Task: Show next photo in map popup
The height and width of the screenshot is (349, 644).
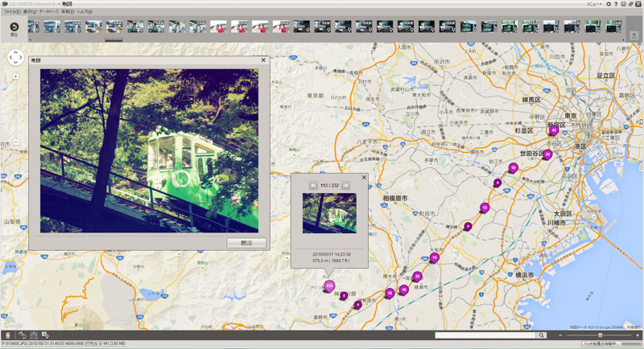Action: pos(346,186)
